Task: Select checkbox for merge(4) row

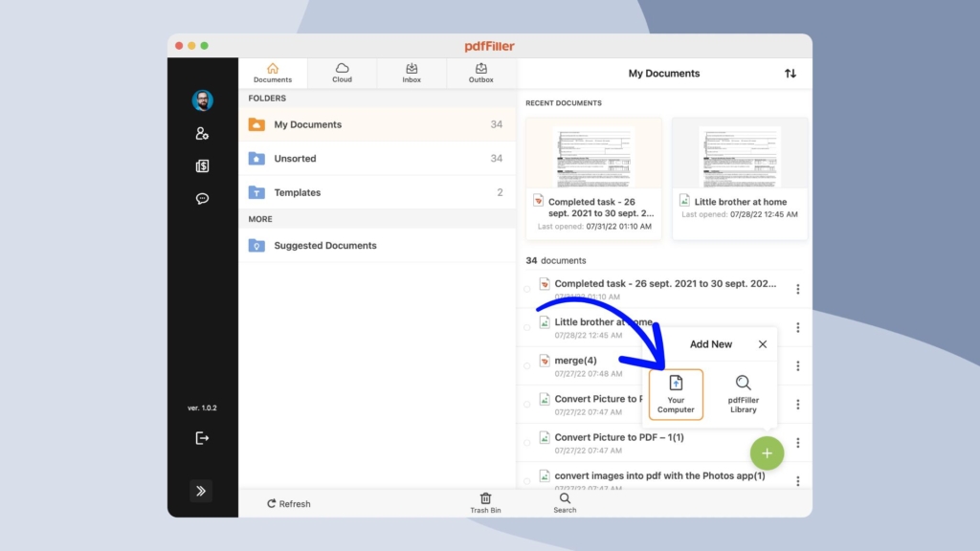Action: tap(527, 365)
